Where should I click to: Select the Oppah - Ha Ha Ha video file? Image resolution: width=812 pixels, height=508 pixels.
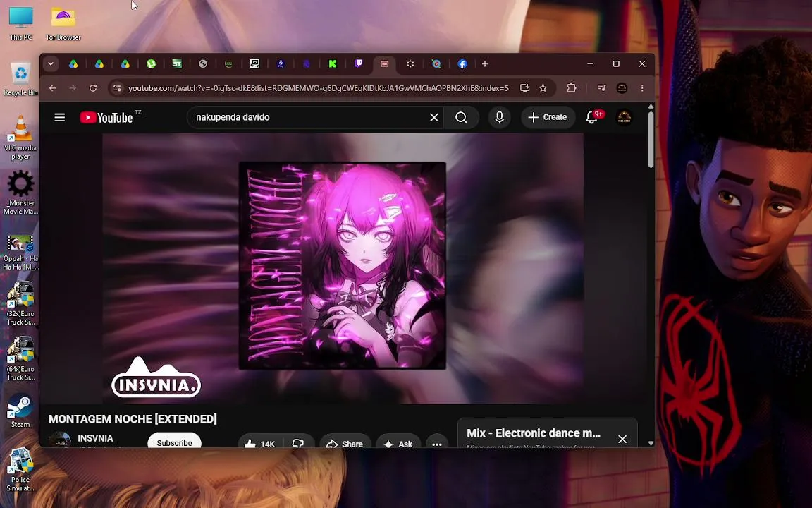click(20, 253)
